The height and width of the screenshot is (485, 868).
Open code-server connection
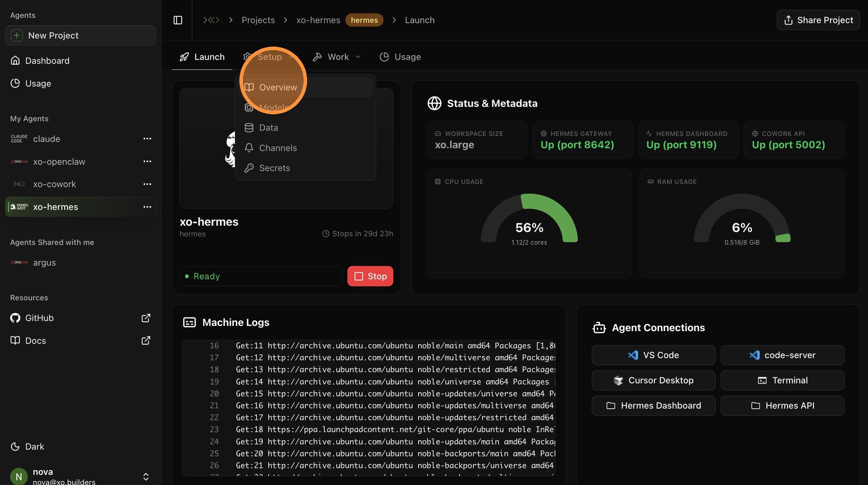click(x=782, y=355)
